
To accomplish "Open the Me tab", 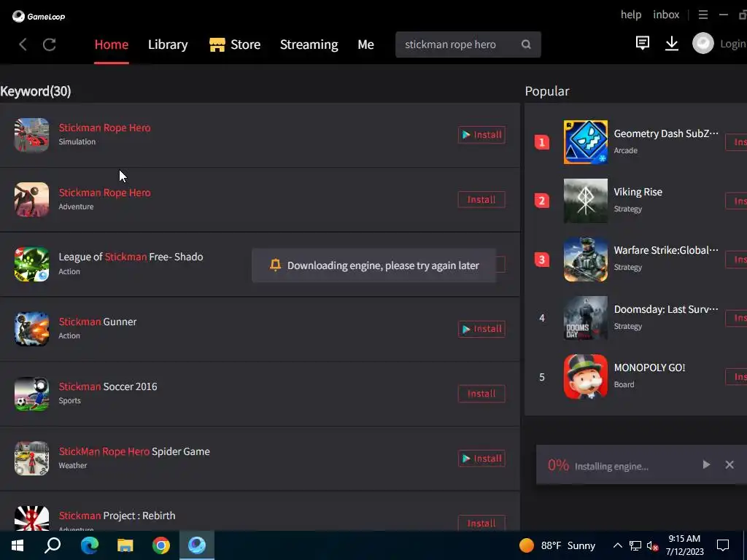I will [365, 44].
